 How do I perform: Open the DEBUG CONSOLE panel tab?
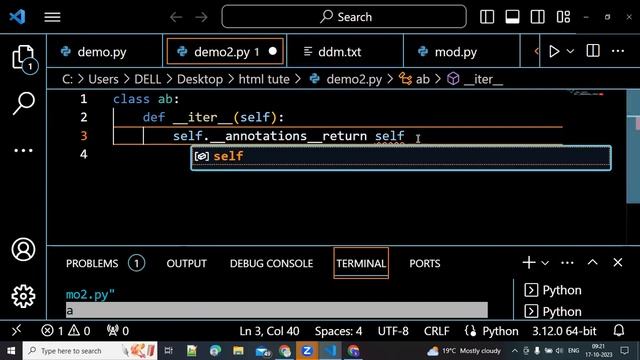[271, 263]
